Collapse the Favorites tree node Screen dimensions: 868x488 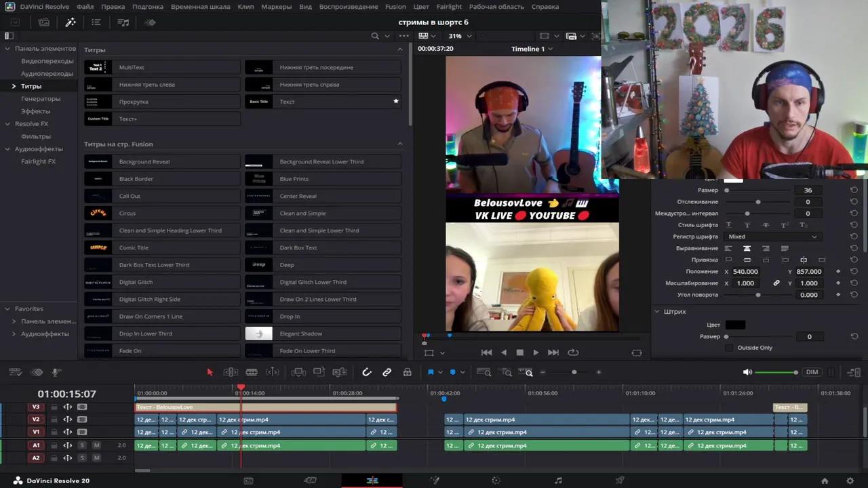(7, 308)
